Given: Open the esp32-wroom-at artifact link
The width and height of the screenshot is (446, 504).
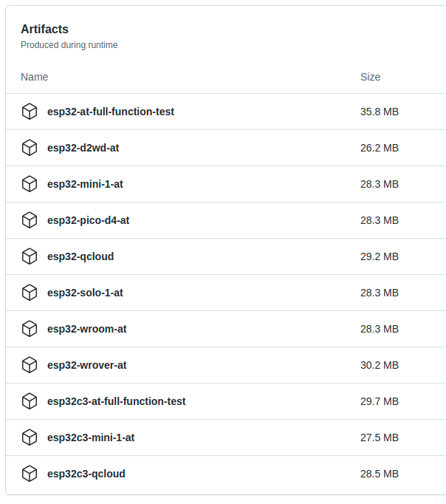Looking at the screenshot, I should click(x=86, y=329).
